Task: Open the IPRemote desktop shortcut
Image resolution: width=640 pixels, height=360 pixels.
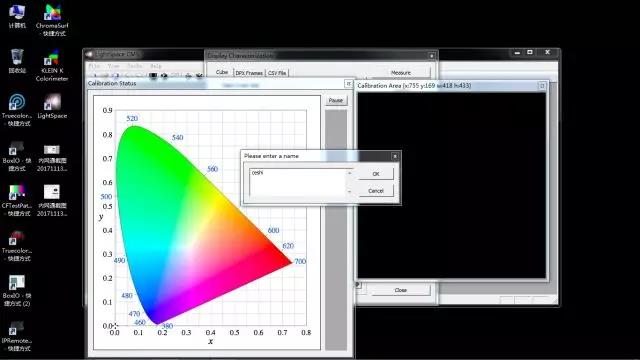Action: pyautogui.click(x=17, y=336)
